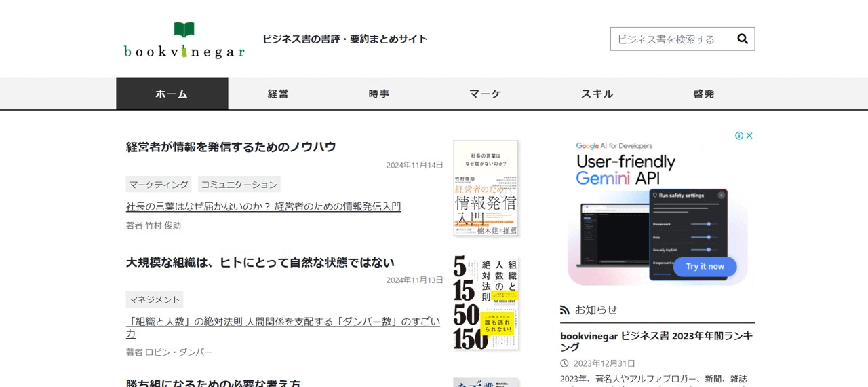The width and height of the screenshot is (868, 387).
Task: Click the date 2024年11月13日
Action: tap(415, 280)
